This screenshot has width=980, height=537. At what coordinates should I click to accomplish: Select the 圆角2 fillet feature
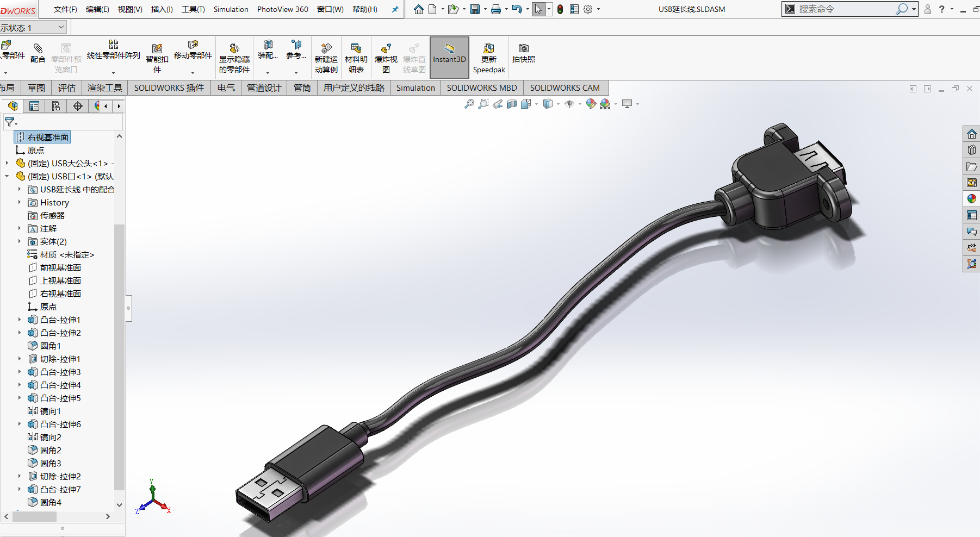[44, 450]
